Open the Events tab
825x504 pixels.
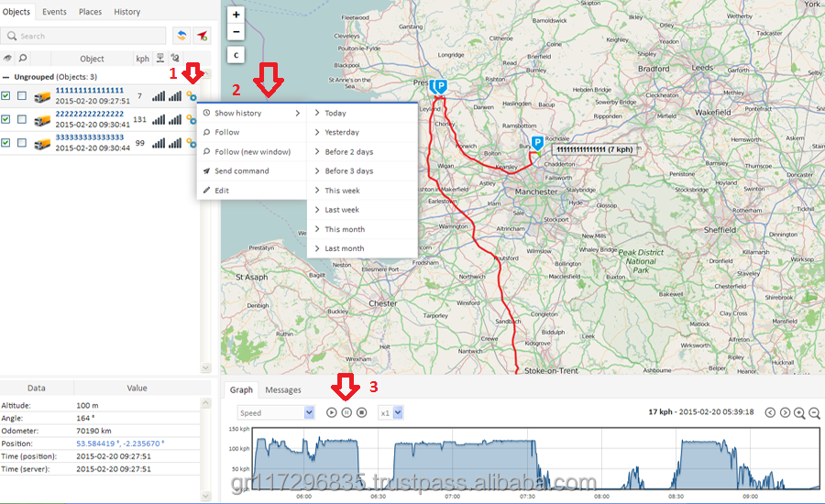pos(54,12)
